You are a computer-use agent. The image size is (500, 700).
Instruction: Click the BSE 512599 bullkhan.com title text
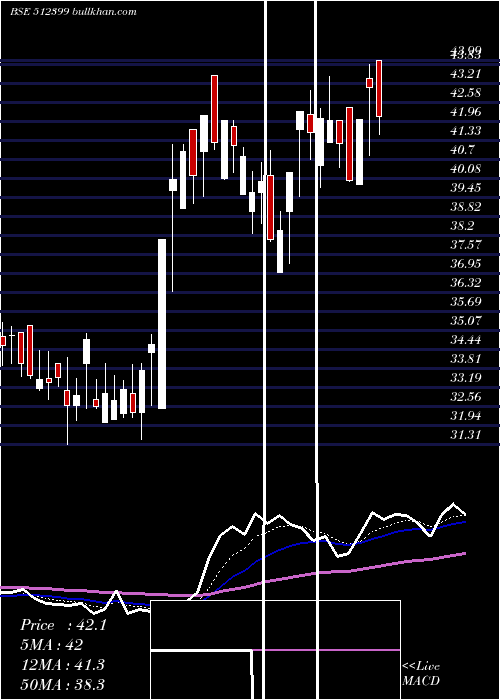click(x=74, y=12)
